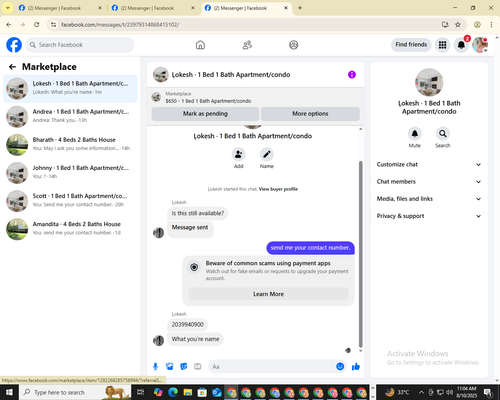Click Find friends button
This screenshot has width=500, height=400.
411,45
